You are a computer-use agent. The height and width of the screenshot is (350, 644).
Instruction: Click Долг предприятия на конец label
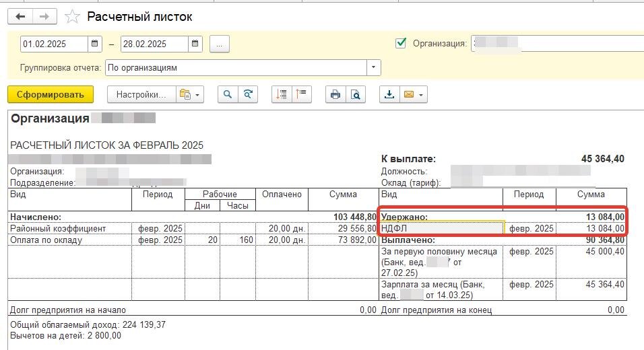click(x=436, y=310)
